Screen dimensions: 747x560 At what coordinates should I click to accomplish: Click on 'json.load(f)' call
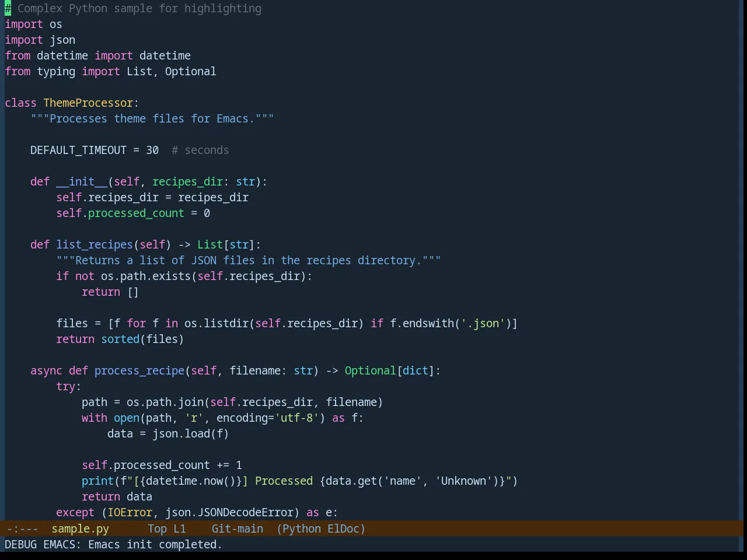tap(191, 433)
